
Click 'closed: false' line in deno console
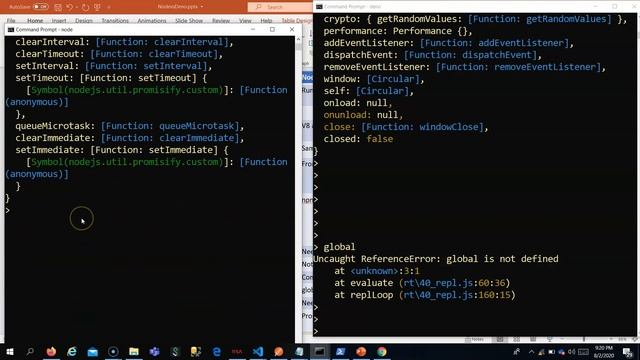click(358, 139)
